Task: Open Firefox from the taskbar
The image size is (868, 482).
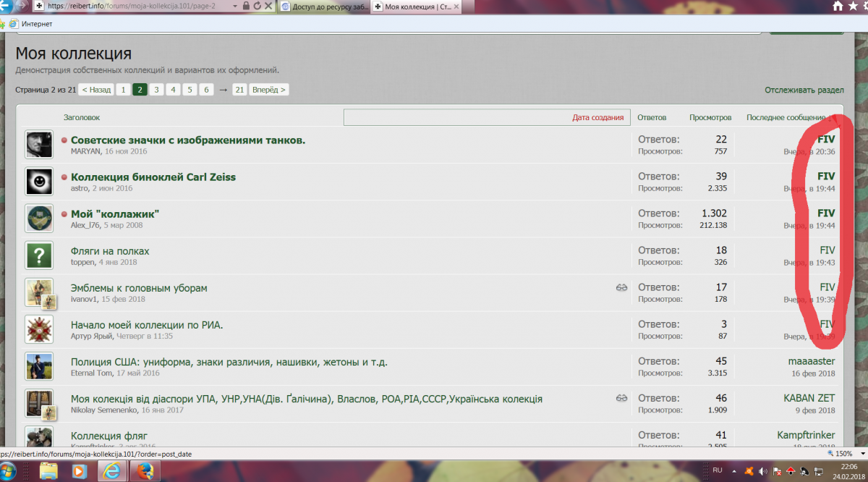Action: [144, 471]
